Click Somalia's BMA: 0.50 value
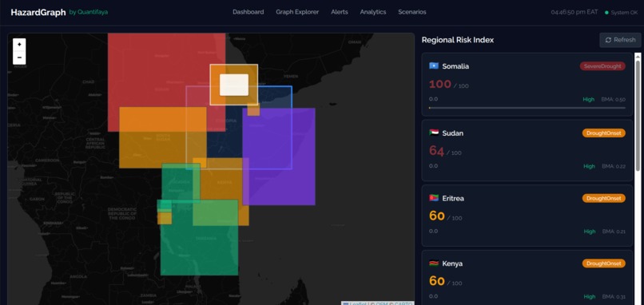The width and height of the screenshot is (644, 305). (613, 99)
